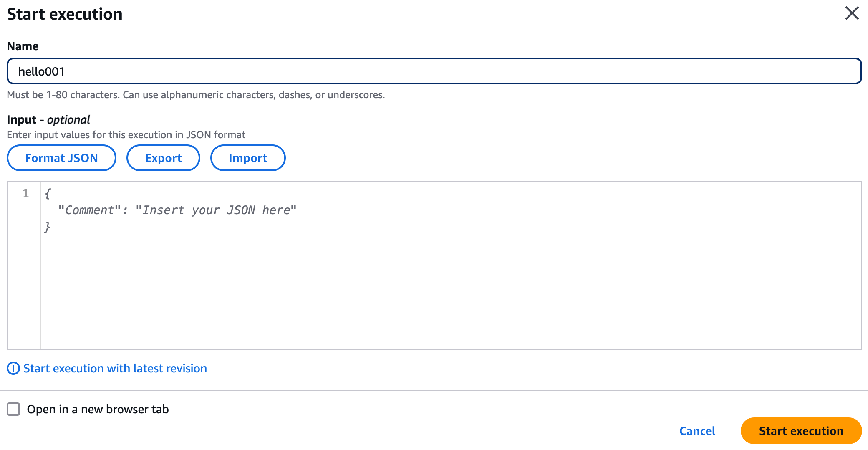Click the Input - optional section heading

pos(48,119)
